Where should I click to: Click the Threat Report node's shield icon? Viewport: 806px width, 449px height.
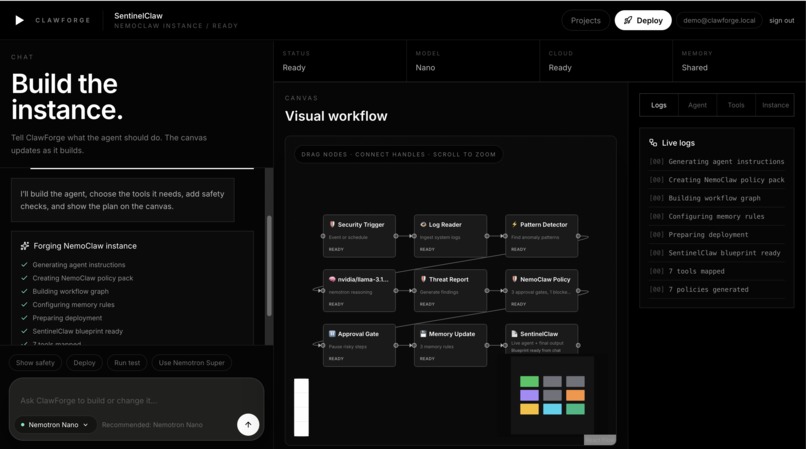click(423, 279)
